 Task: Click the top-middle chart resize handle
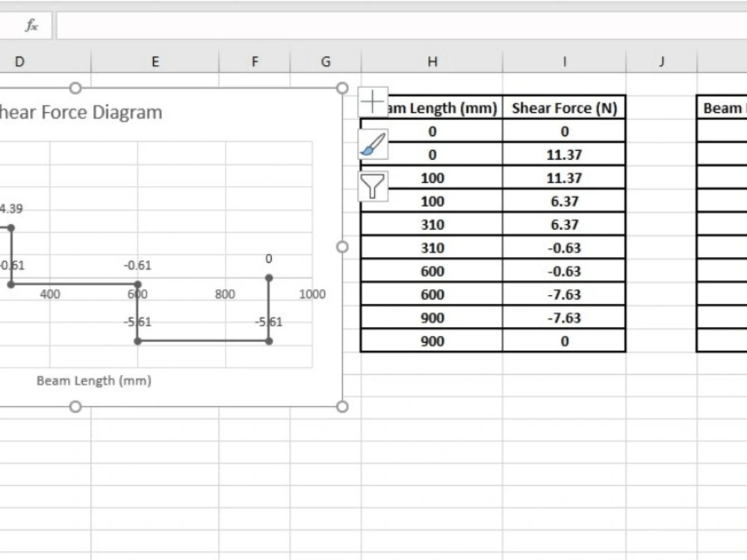[75, 88]
